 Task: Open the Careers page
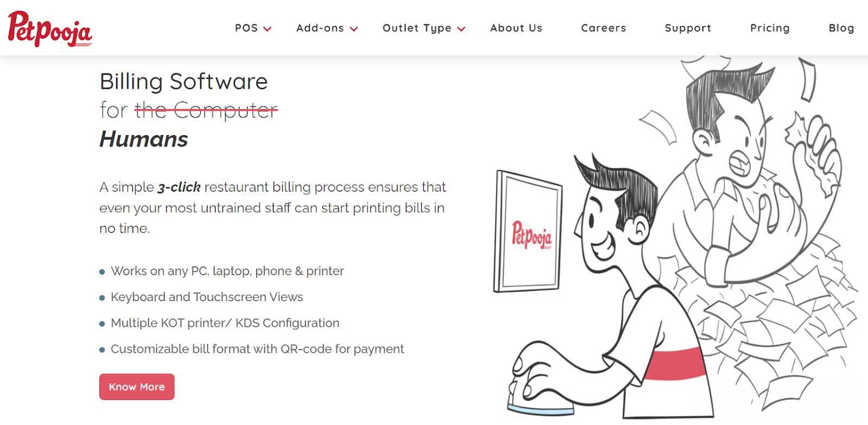603,28
